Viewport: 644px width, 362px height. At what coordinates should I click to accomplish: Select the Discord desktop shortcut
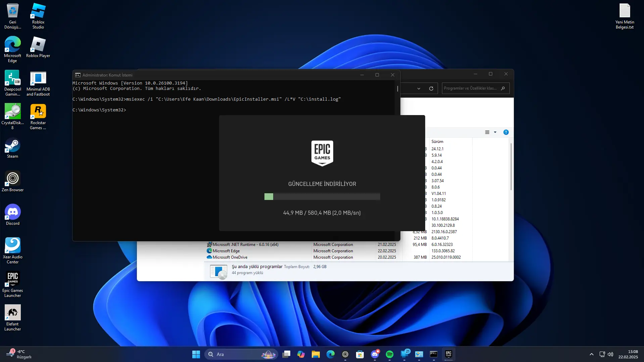pos(12,215)
